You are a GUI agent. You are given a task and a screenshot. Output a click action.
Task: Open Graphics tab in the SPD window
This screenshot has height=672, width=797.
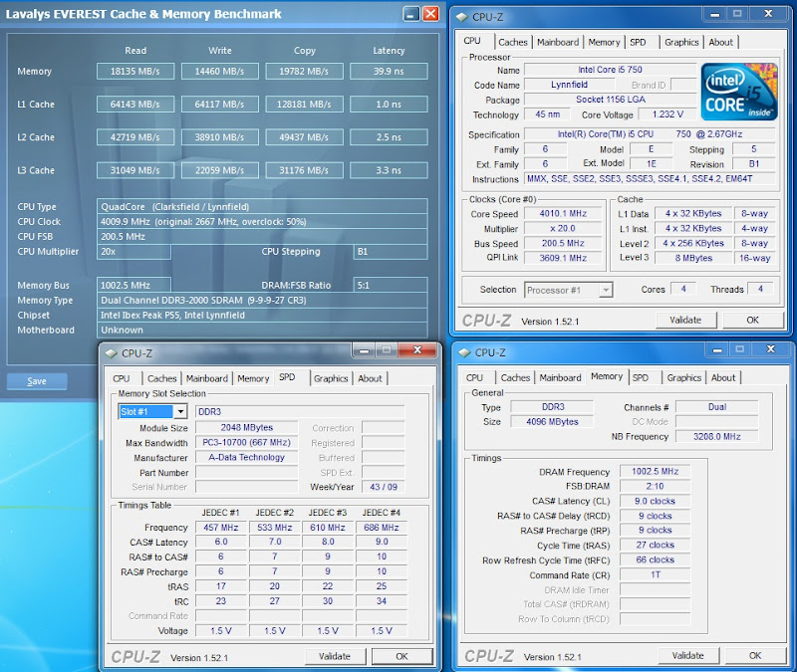(331, 378)
